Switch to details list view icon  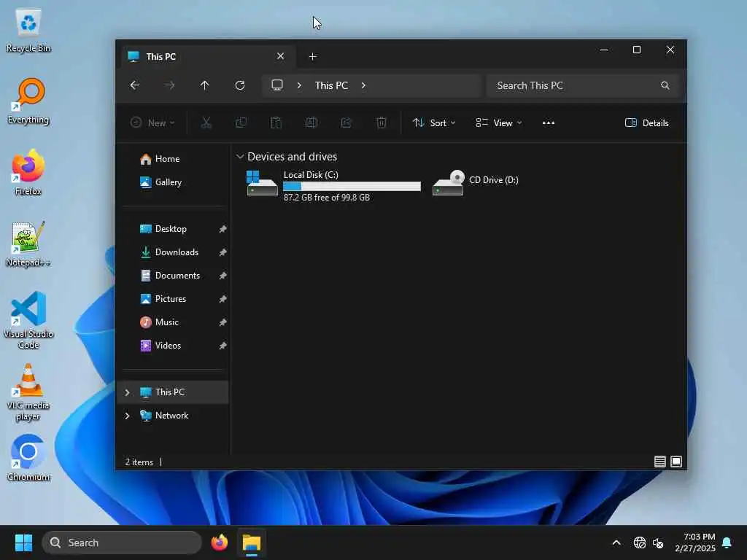click(659, 462)
